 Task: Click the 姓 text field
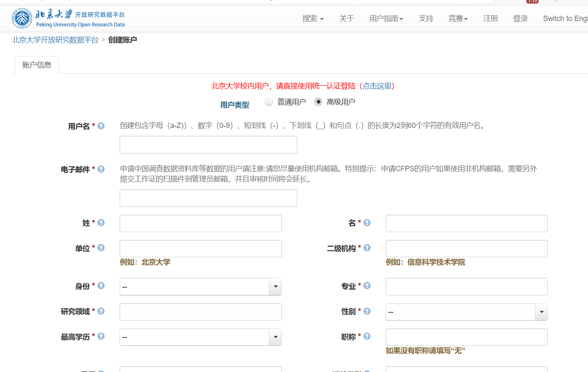[200, 223]
